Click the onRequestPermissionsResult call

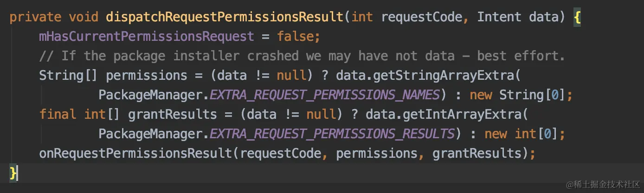[x=135, y=154]
